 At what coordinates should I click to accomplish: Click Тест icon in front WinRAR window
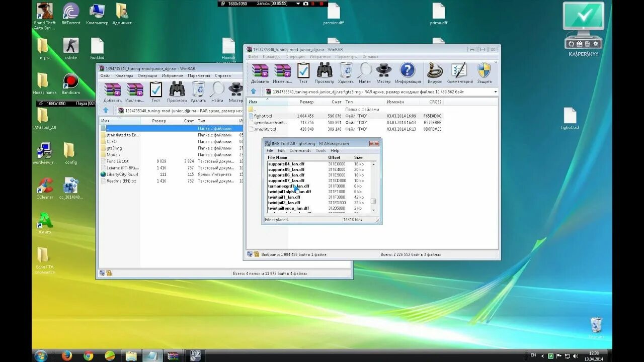[x=303, y=73]
